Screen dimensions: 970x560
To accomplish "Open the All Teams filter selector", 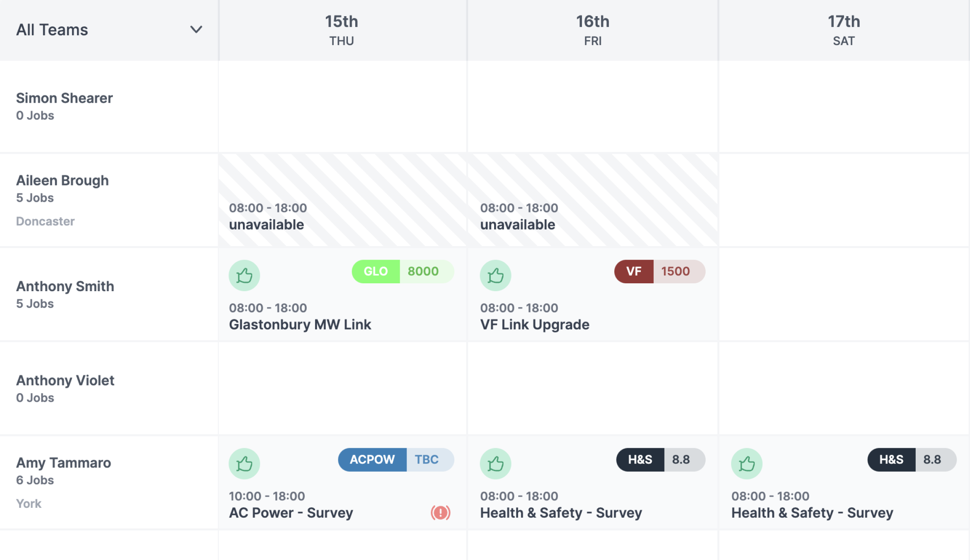I will (x=52, y=30).
